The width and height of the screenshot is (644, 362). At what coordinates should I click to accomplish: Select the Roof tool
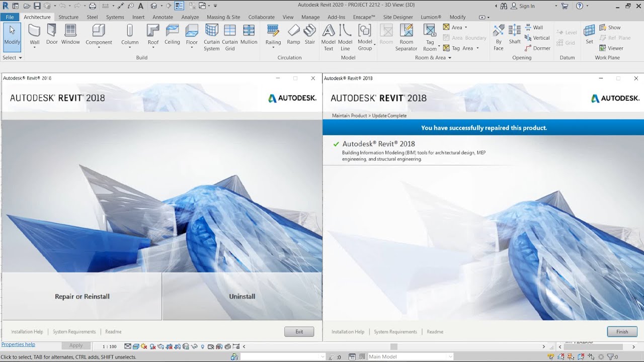point(153,36)
